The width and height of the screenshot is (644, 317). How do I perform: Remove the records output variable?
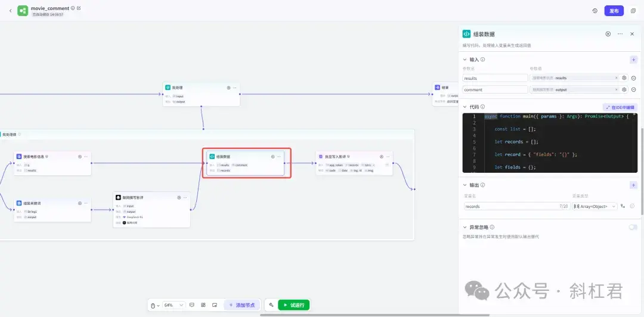633,206
